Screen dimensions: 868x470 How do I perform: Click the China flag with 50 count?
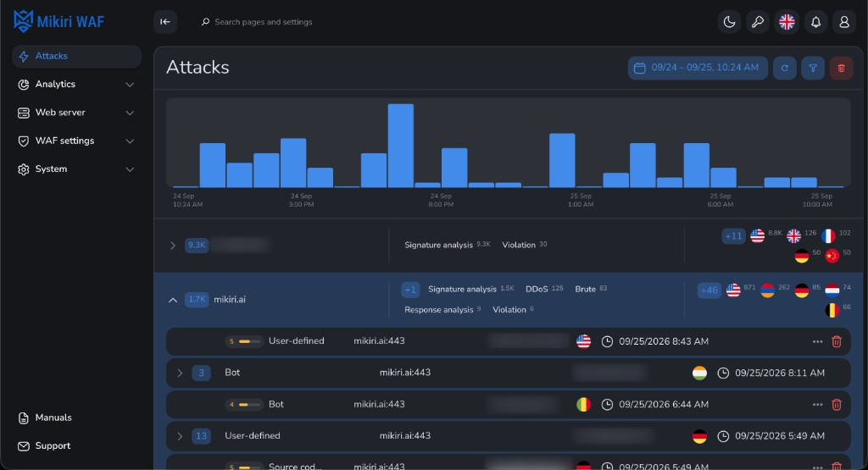pos(832,256)
